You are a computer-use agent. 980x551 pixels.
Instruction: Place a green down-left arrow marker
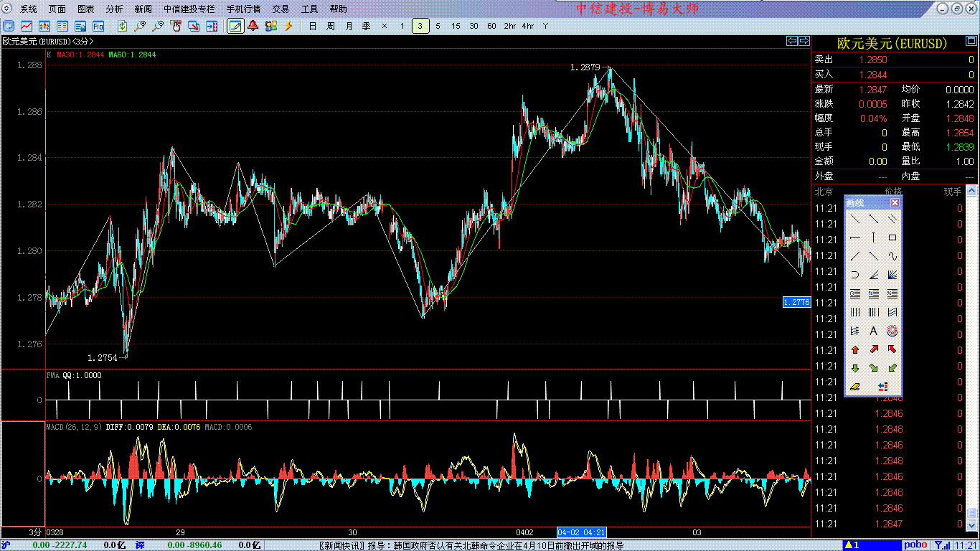pyautogui.click(x=892, y=368)
